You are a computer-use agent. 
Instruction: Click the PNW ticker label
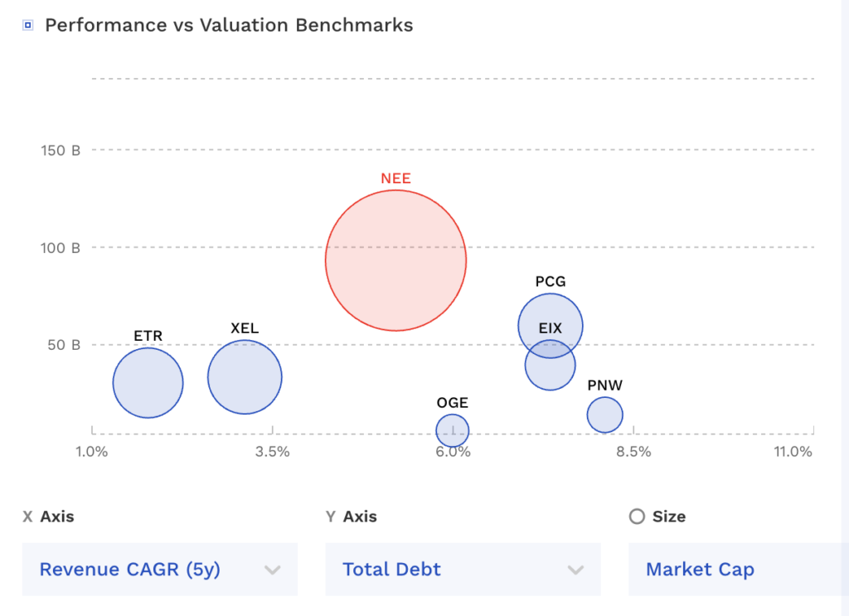click(x=605, y=386)
